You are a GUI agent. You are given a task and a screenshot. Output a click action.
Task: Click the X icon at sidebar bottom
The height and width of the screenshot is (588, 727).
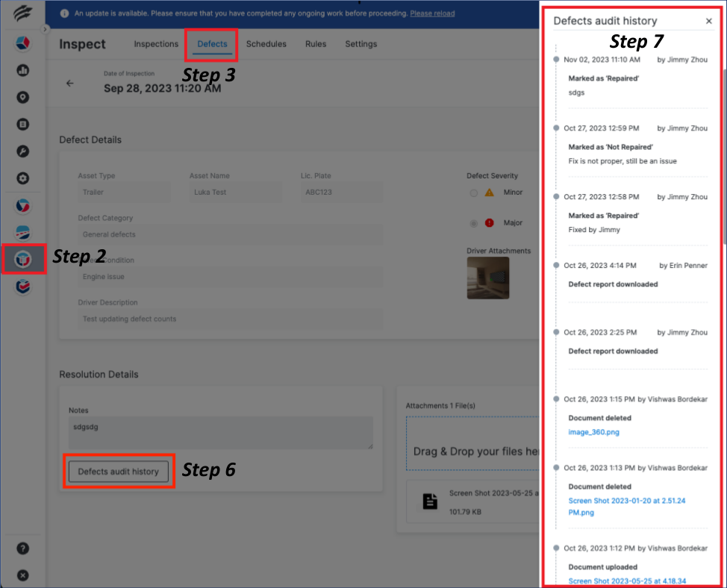pos(23,575)
